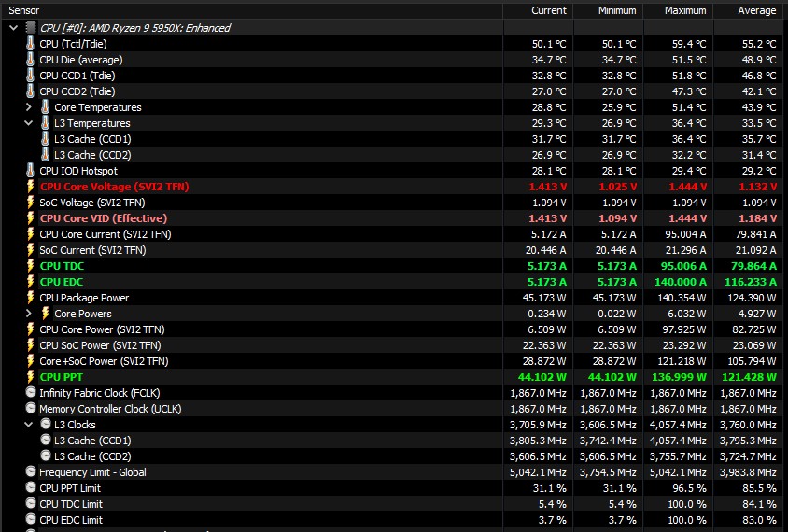Click the lightning icon for CPU SoC Power

pos(30,345)
